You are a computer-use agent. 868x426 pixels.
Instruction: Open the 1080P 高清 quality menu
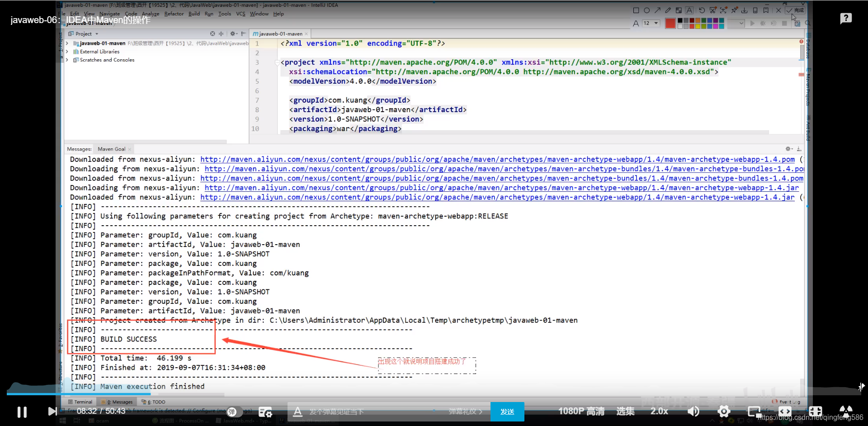pyautogui.click(x=581, y=411)
